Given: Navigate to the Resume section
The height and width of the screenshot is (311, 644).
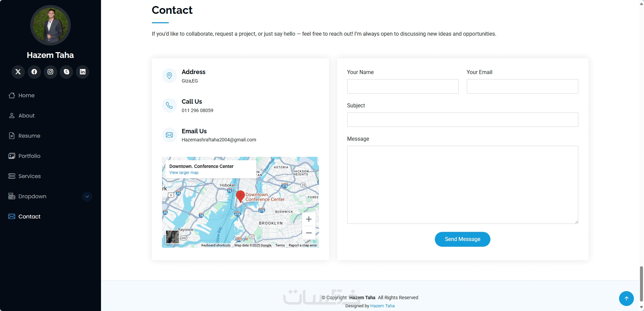Looking at the screenshot, I should [x=29, y=136].
